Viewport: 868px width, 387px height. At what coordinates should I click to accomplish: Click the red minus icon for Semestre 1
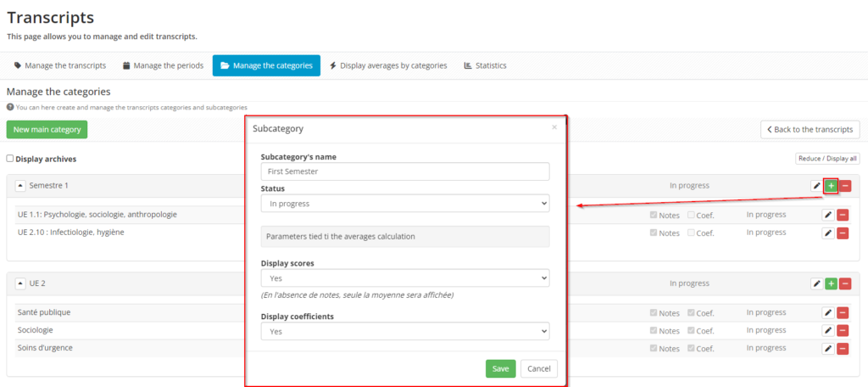tap(845, 186)
